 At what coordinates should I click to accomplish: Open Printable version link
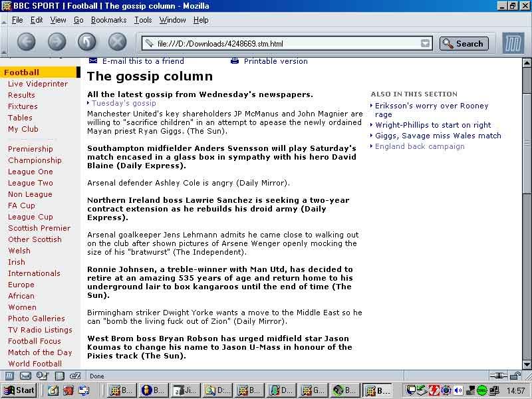[275, 61]
